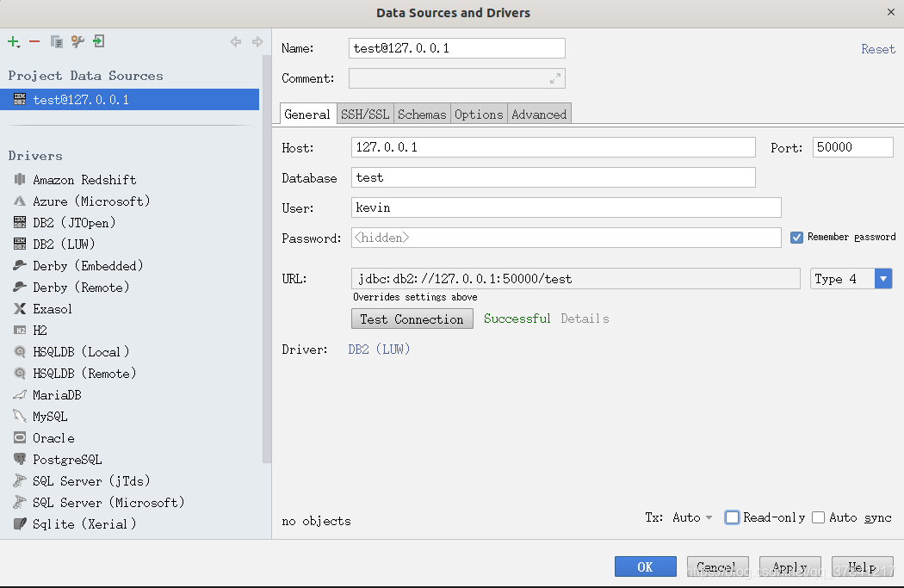Select test@127.0.0.1 data source
Image resolution: width=904 pixels, height=588 pixels.
click(x=130, y=99)
